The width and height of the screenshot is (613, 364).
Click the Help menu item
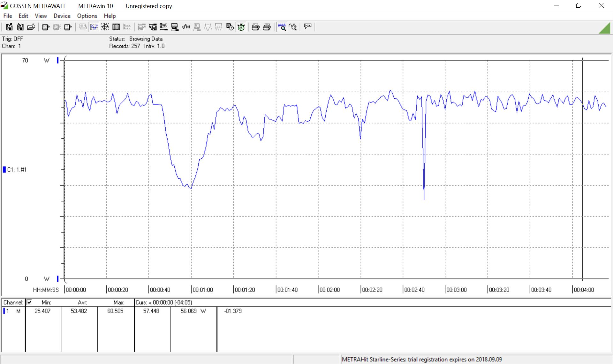tap(110, 16)
